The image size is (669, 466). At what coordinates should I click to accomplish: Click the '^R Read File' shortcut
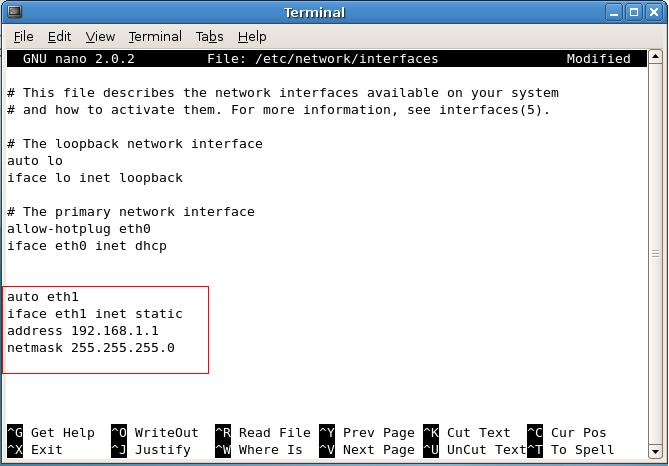[263, 433]
